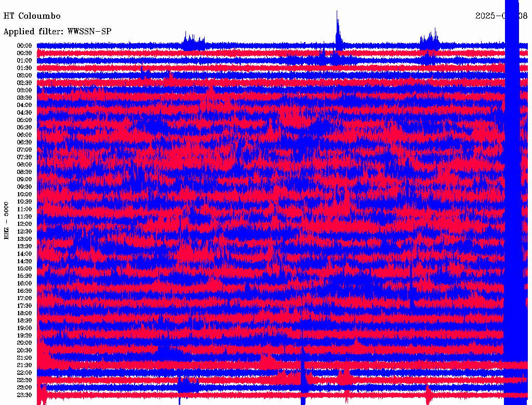Viewport: 532px width, 405px height.
Task: Choose the 16:30 time label
Action: [24, 291]
